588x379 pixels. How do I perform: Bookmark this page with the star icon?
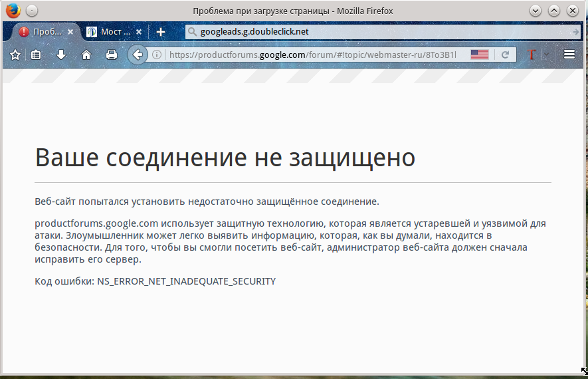click(15, 55)
